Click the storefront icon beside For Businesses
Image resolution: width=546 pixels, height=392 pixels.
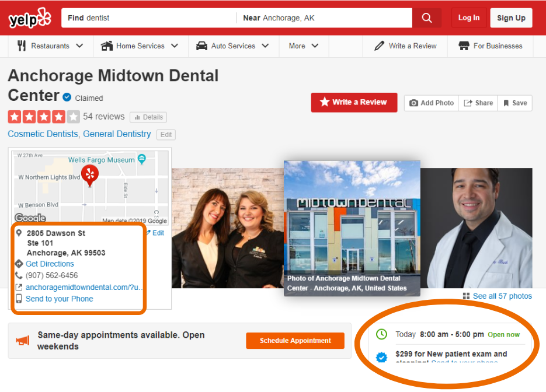click(x=464, y=46)
